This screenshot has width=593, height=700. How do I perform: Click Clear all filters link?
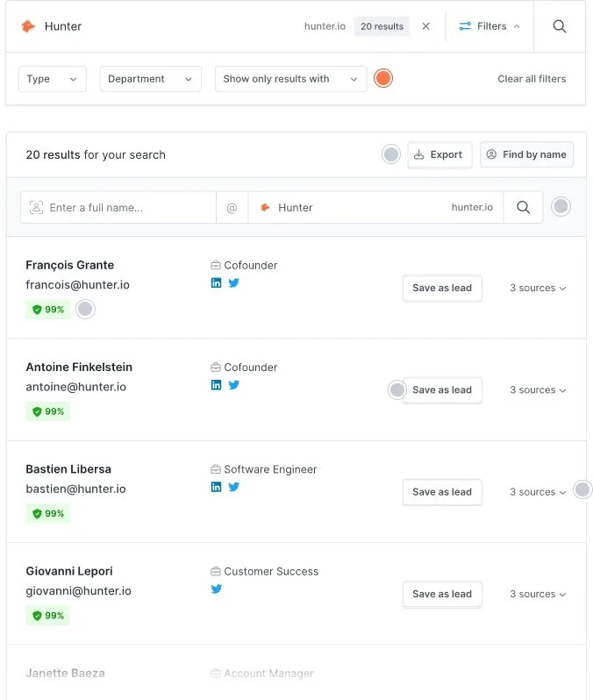click(x=532, y=79)
